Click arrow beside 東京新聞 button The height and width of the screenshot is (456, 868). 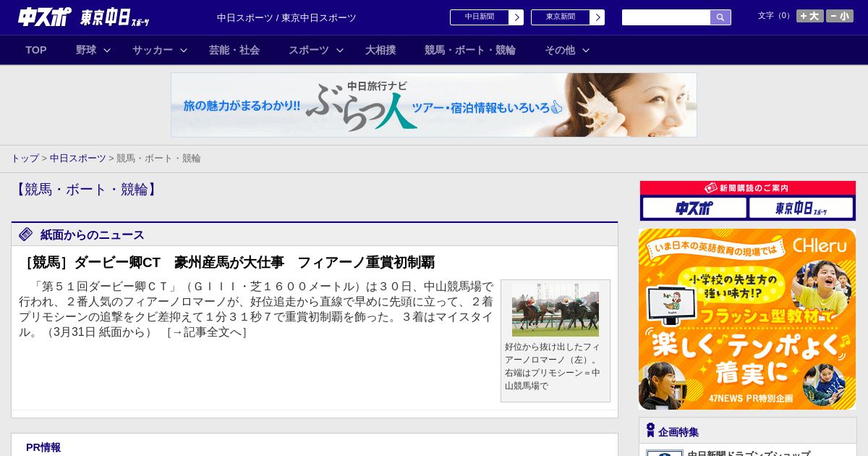tap(597, 17)
